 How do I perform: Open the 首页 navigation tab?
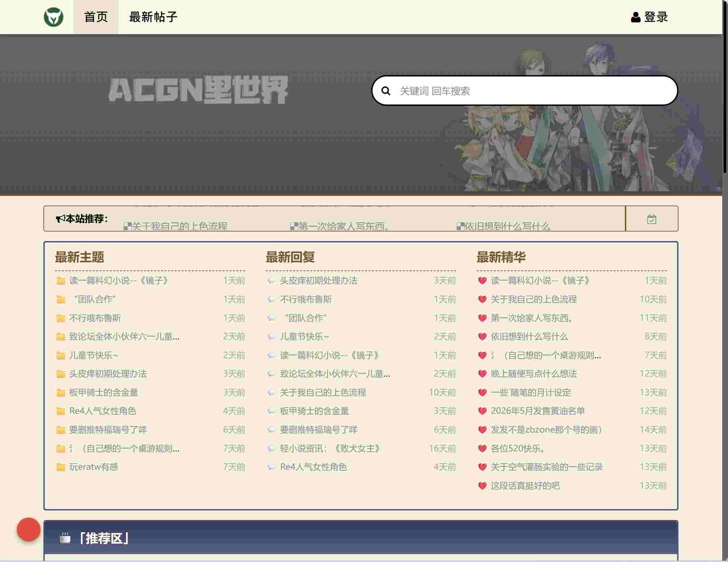(x=96, y=17)
